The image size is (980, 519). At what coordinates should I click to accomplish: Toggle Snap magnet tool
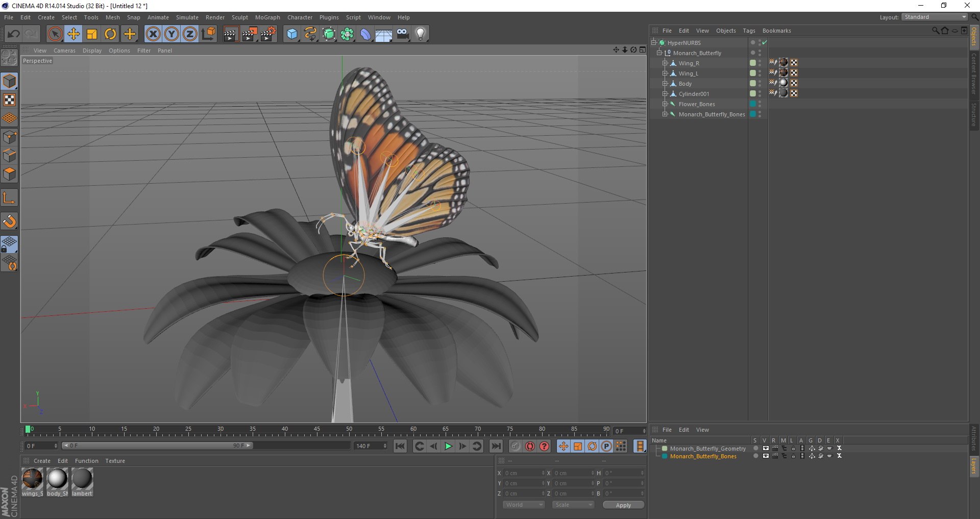pyautogui.click(x=9, y=221)
